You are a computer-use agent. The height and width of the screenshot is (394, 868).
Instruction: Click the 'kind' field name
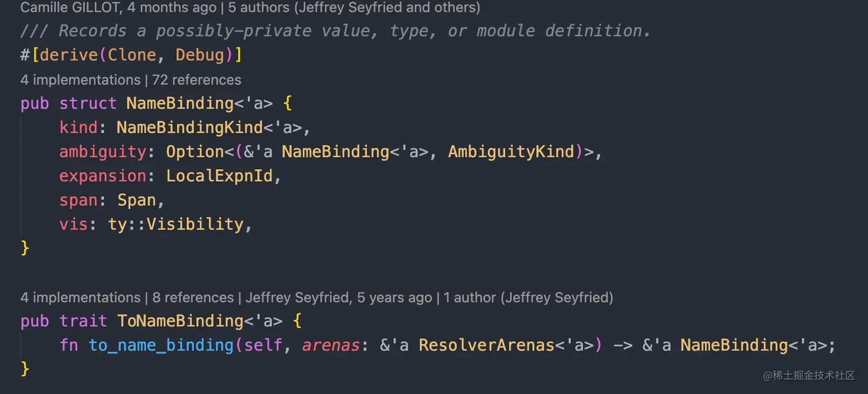tap(78, 127)
